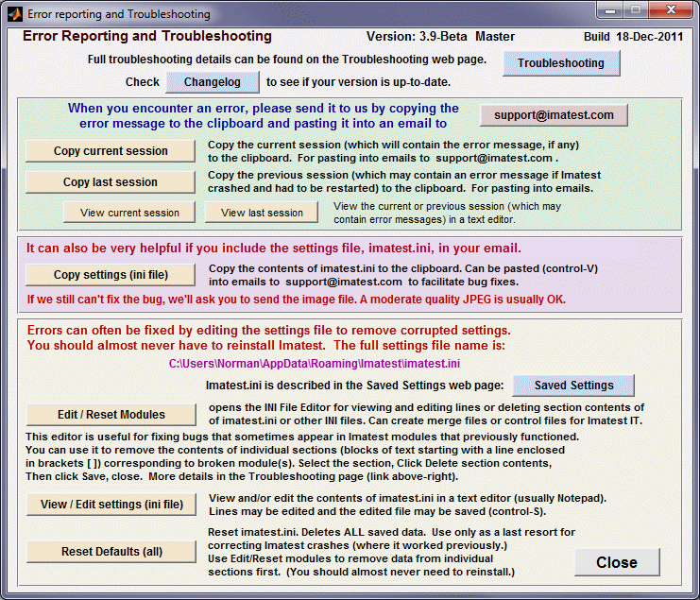Click the imatest.ini file path text
The image size is (700, 600).
(315, 364)
